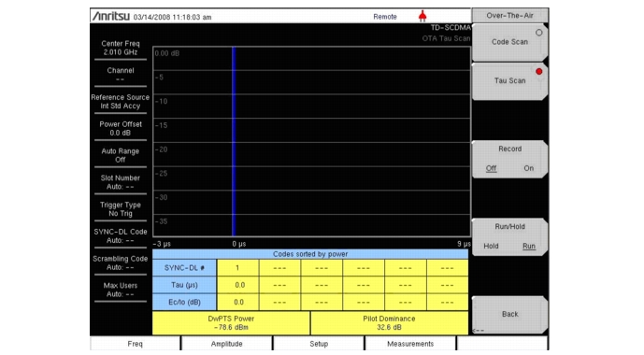Click the red power plug status icon

click(422, 16)
